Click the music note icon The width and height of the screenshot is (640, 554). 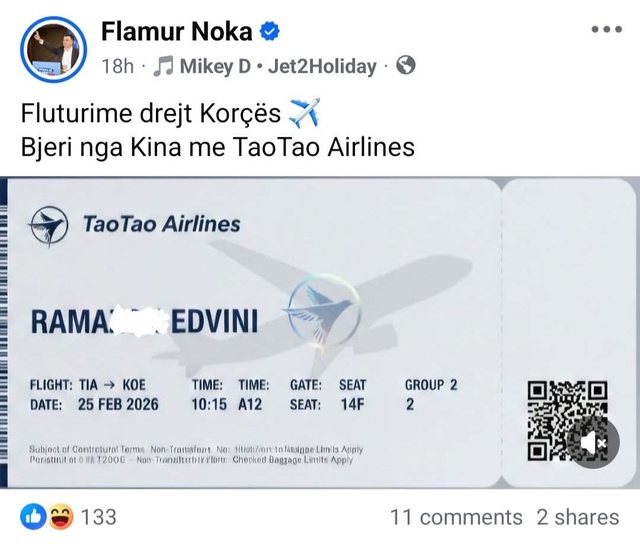[165, 67]
